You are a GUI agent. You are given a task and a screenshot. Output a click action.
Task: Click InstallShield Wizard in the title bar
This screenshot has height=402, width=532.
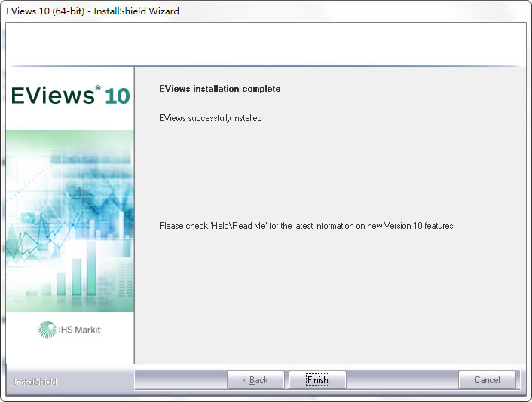[136, 11]
